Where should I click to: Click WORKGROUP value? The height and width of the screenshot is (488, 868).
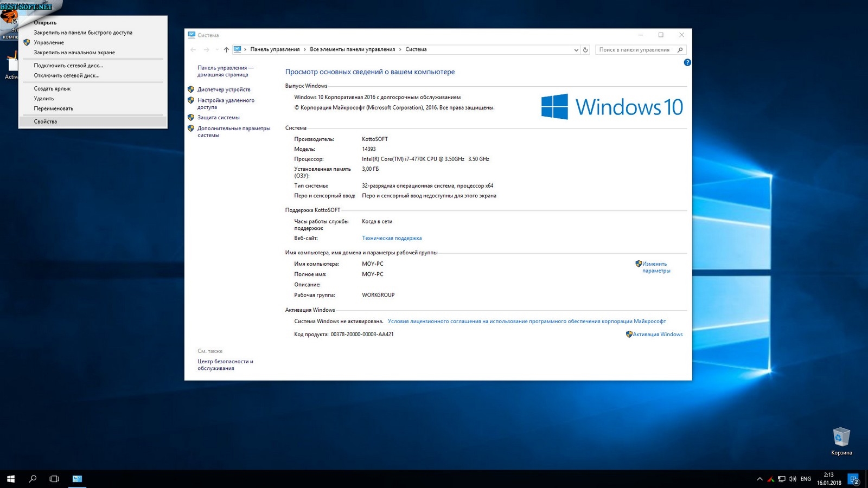pyautogui.click(x=378, y=295)
